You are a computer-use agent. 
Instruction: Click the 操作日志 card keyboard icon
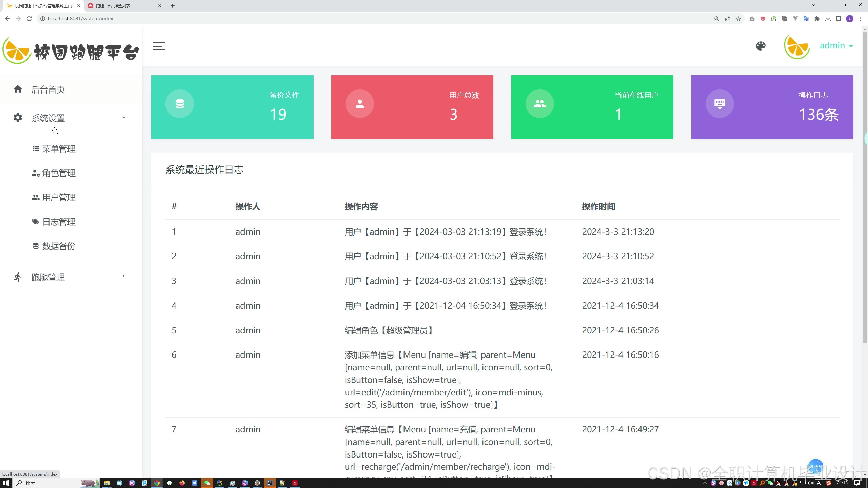[x=719, y=104]
